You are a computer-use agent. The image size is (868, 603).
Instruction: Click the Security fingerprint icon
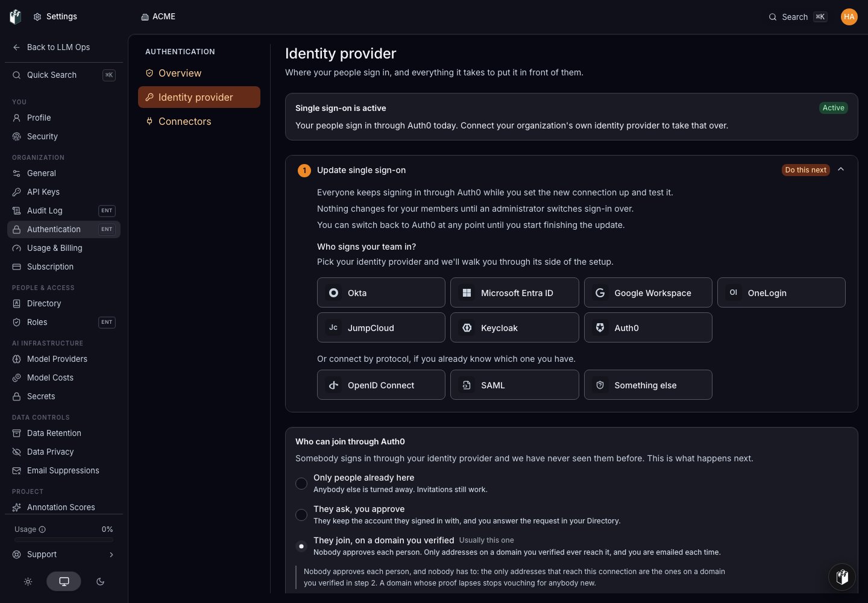coord(17,137)
